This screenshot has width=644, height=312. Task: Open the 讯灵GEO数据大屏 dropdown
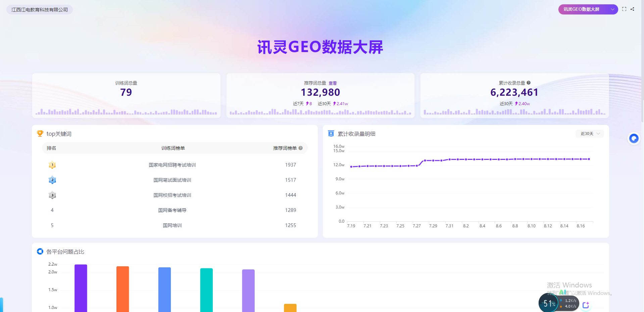pos(588,9)
